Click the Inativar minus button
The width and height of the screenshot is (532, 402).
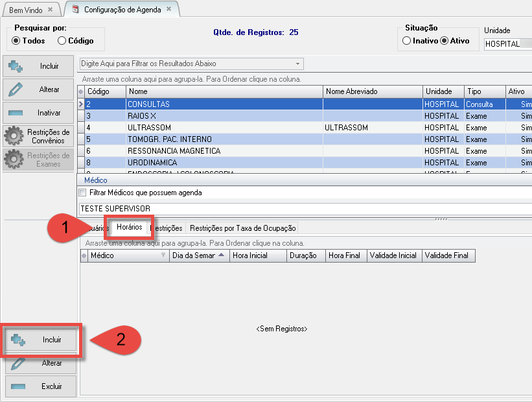40,113
